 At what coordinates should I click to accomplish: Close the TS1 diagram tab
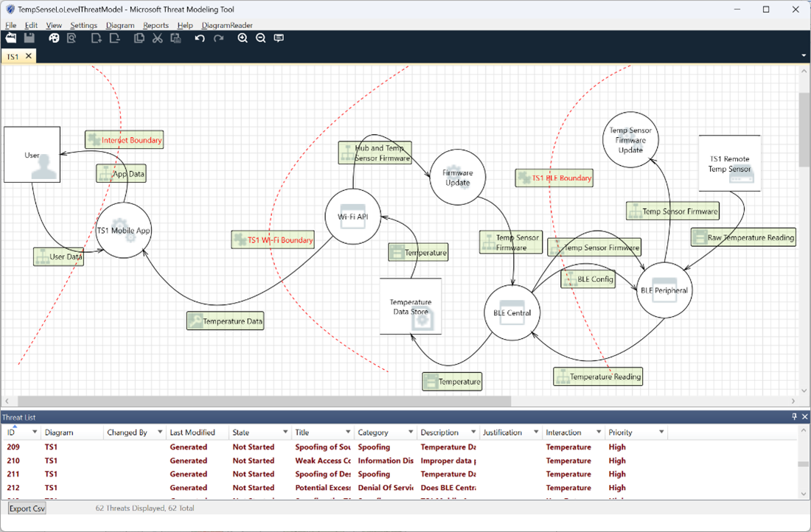(x=29, y=56)
